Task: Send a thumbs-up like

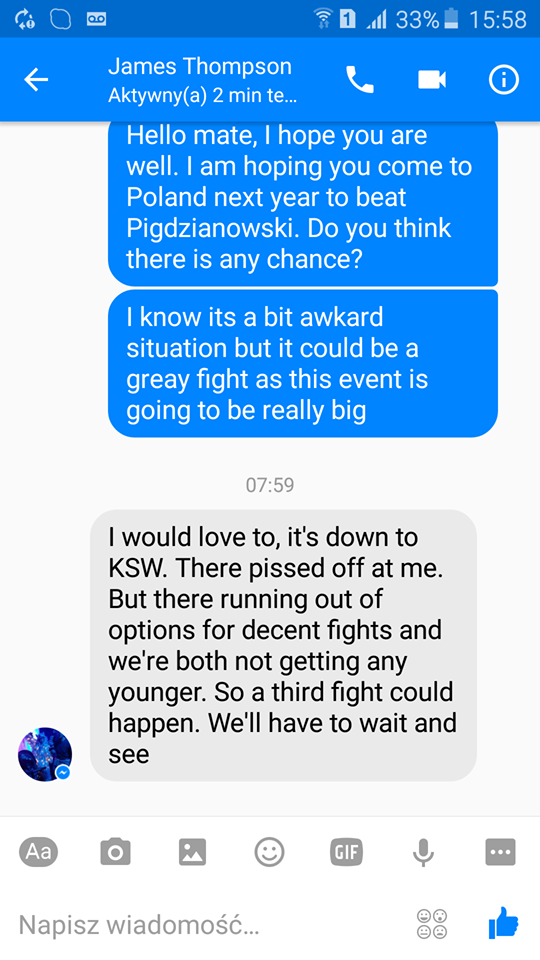Action: coord(503,923)
